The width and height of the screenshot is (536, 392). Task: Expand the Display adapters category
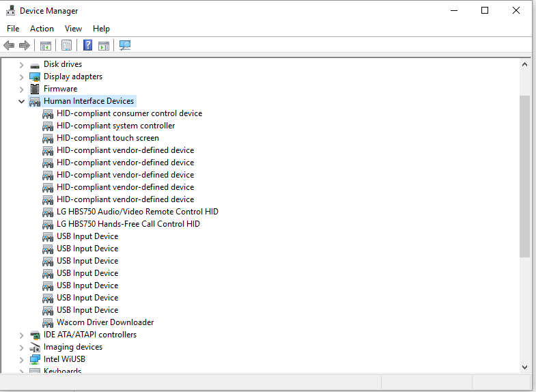click(x=22, y=77)
